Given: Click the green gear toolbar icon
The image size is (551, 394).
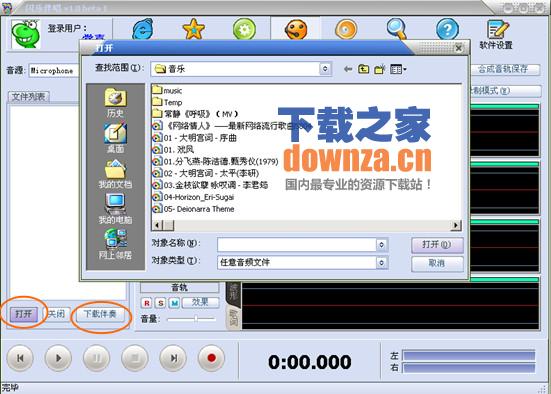Looking at the screenshot, I should pos(244,29).
